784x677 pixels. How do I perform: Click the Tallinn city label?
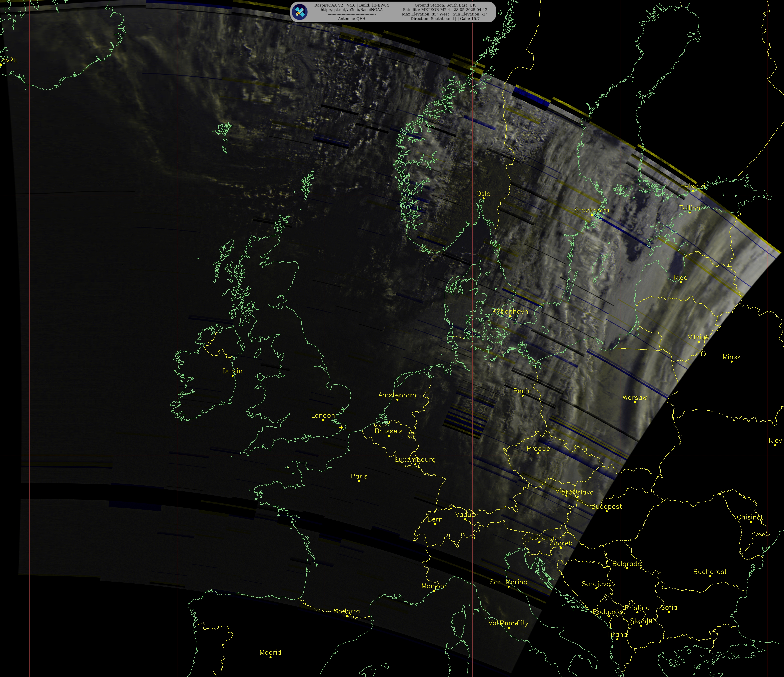(x=690, y=208)
